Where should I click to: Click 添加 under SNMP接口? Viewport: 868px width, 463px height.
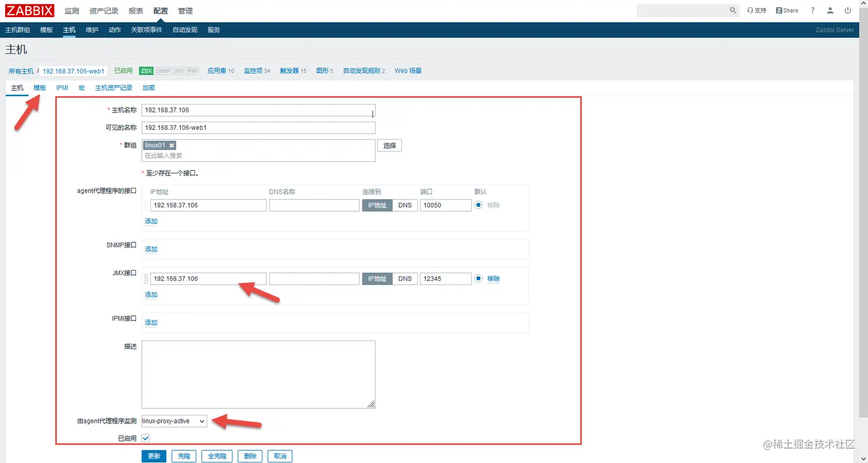pos(151,249)
